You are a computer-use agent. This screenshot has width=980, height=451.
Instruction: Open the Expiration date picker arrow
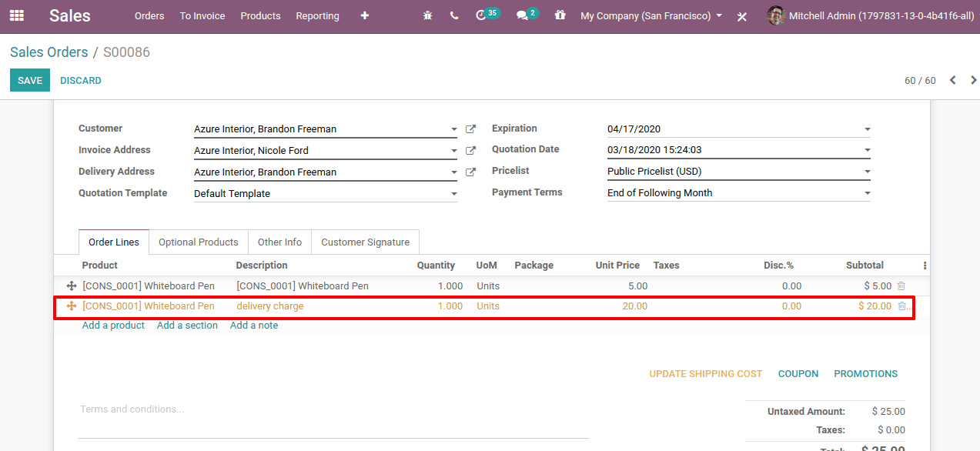867,129
